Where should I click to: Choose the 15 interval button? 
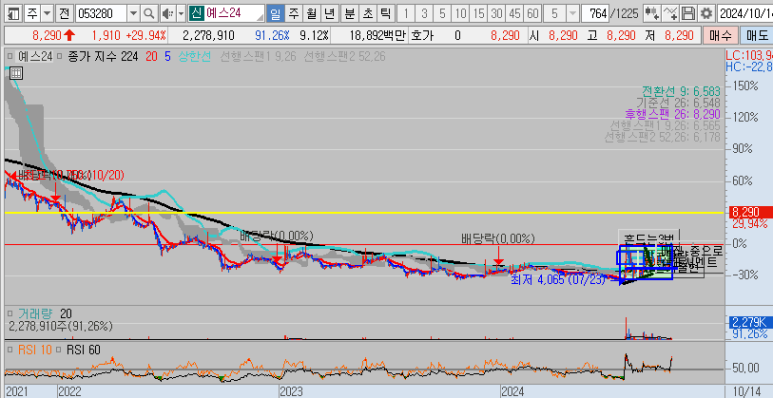(x=479, y=13)
